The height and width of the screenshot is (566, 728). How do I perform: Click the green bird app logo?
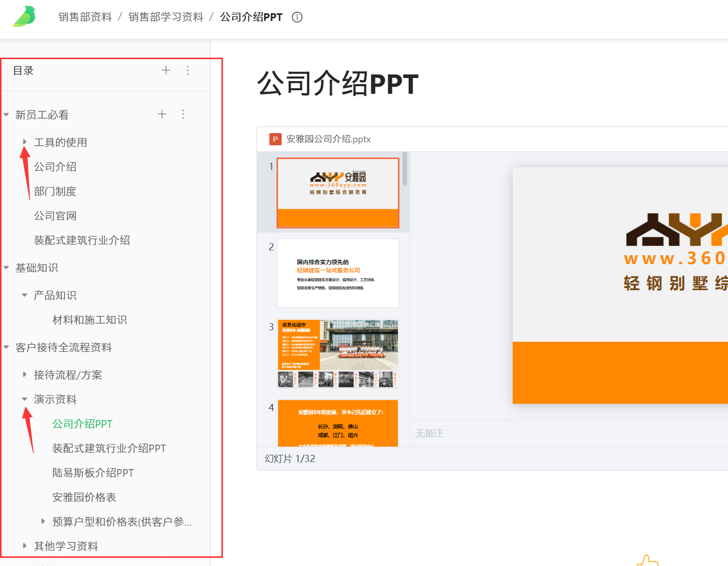(x=24, y=16)
